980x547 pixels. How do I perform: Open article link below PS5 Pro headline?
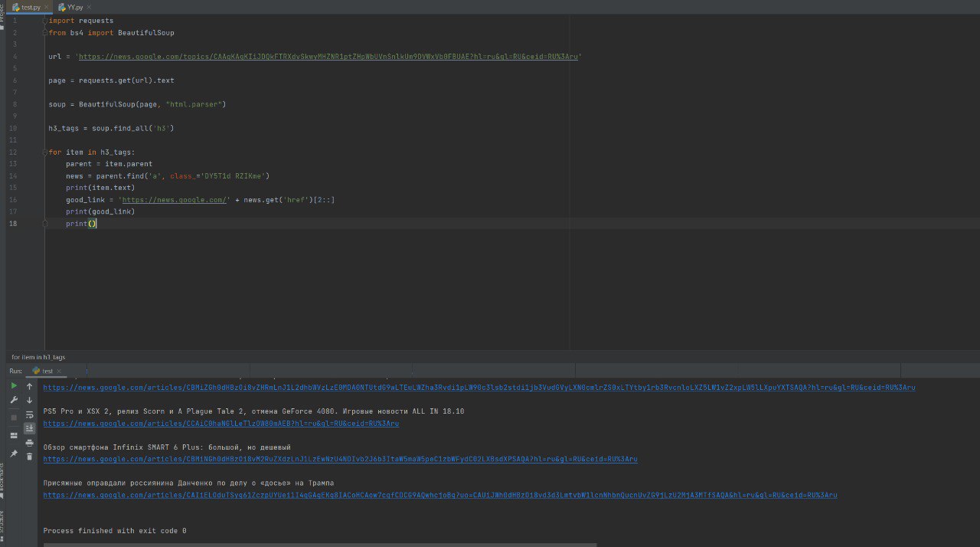click(221, 424)
